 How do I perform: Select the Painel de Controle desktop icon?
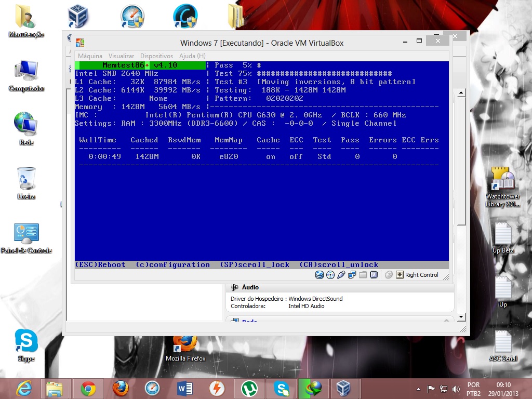point(26,238)
